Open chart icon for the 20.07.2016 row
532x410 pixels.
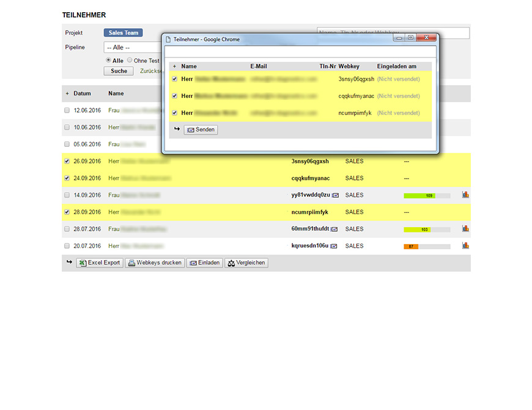[465, 246]
